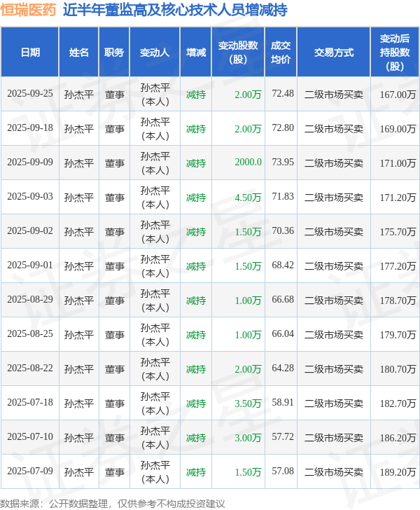The height and width of the screenshot is (510, 420).
Task: Click the date 2025-09-09
Action: [30, 163]
